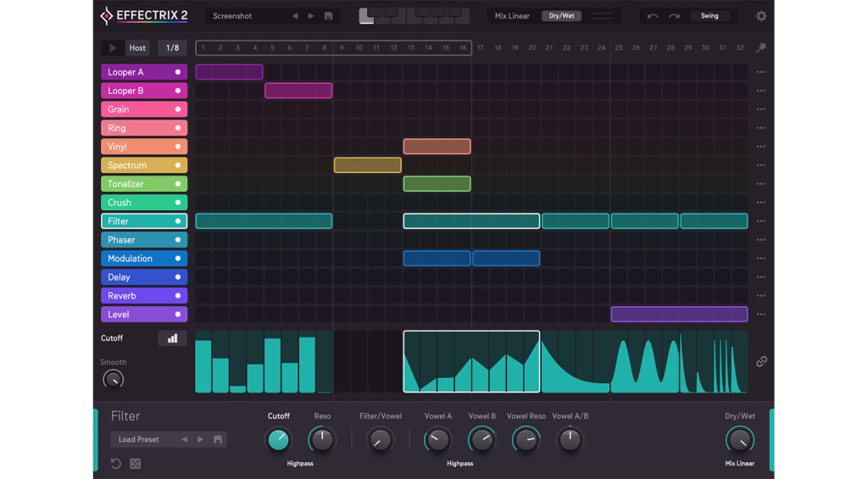Select the Modulation effect track
This screenshot has width=868, height=479.
click(x=144, y=259)
